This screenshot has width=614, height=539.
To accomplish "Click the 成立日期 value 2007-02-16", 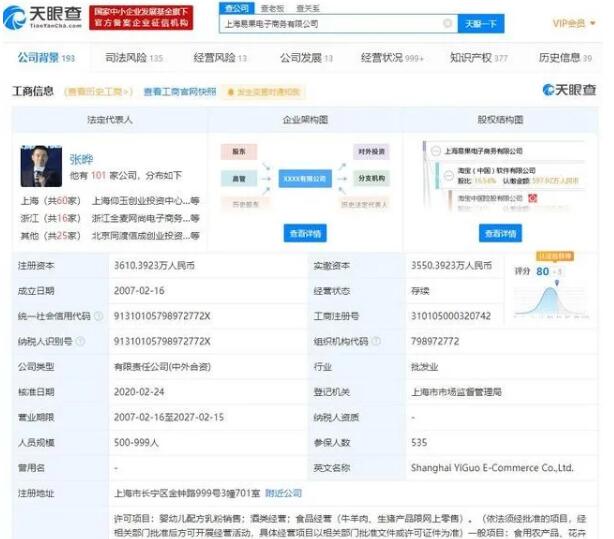I will pos(139,291).
